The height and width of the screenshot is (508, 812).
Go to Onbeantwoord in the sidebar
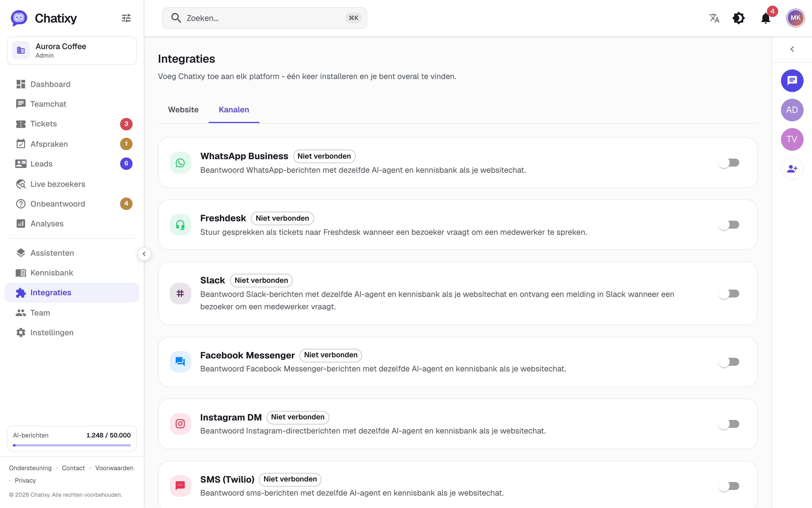point(72,204)
